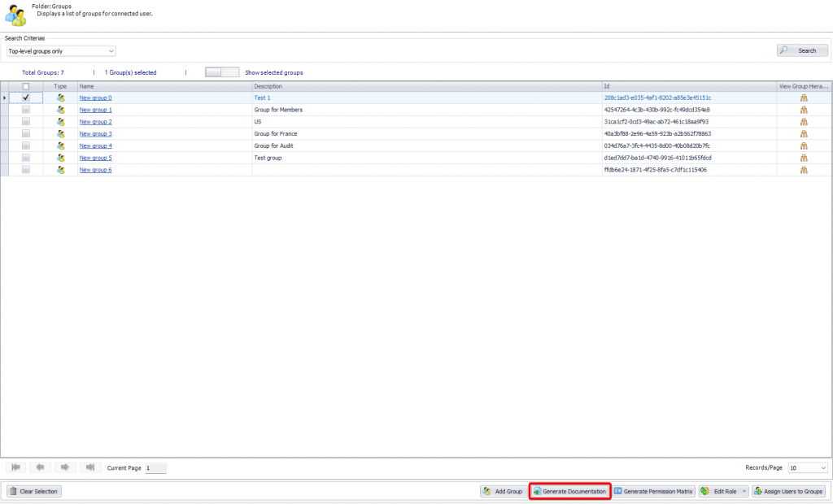View group hierarchy for New group 6

click(804, 170)
